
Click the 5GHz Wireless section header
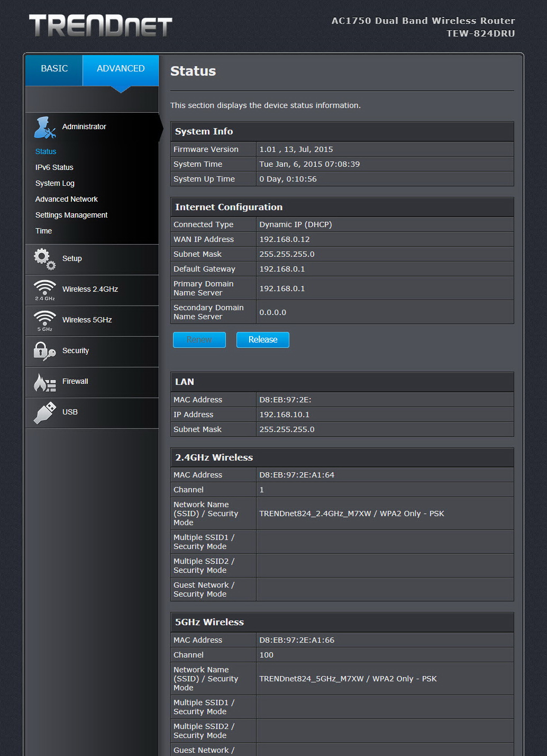pos(342,622)
